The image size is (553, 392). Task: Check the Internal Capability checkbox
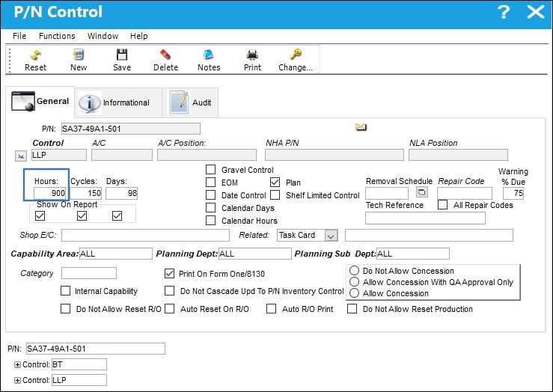[x=65, y=290]
